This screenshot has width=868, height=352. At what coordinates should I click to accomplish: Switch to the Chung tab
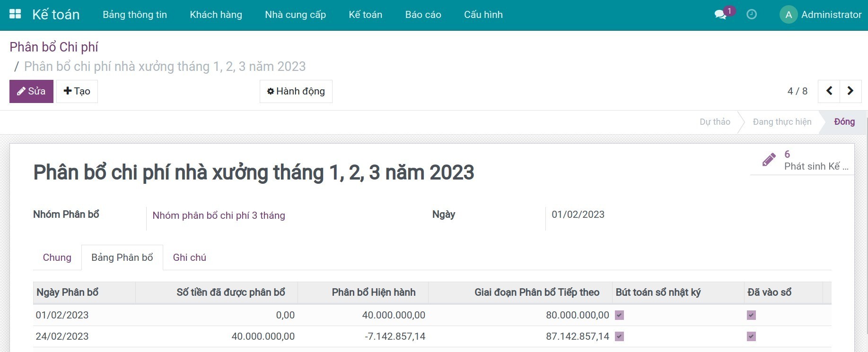(x=57, y=258)
